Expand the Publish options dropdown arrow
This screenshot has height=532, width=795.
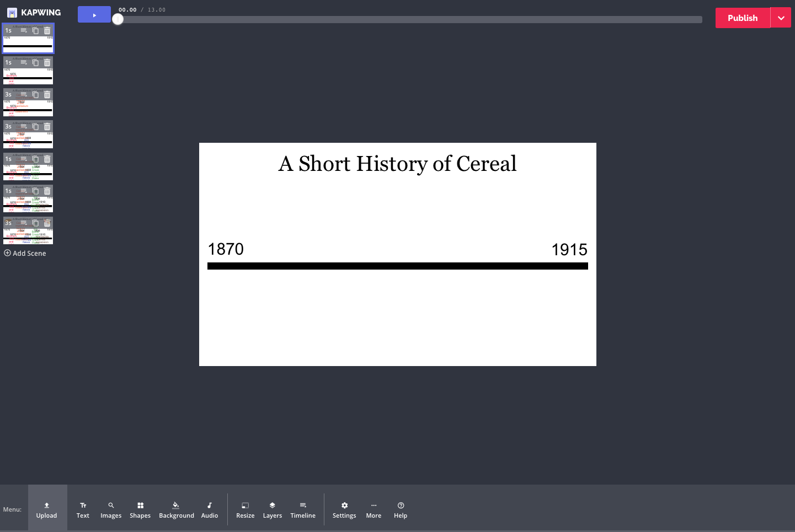tap(781, 18)
